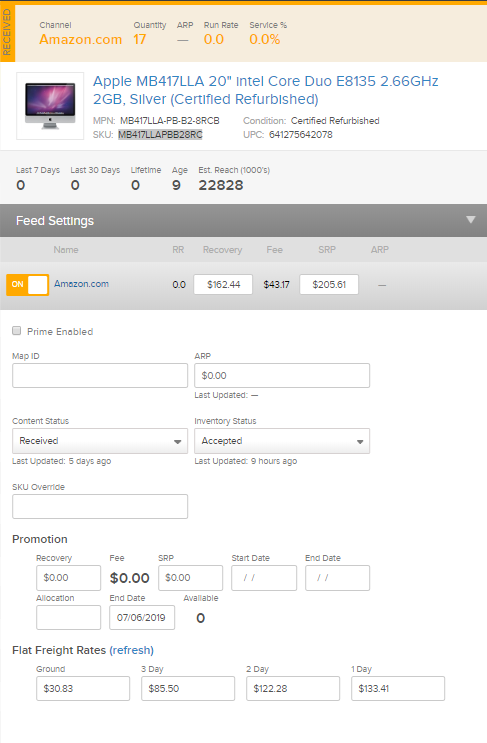Select the Ground freight rate field
This screenshot has width=487, height=743.
(x=83, y=689)
